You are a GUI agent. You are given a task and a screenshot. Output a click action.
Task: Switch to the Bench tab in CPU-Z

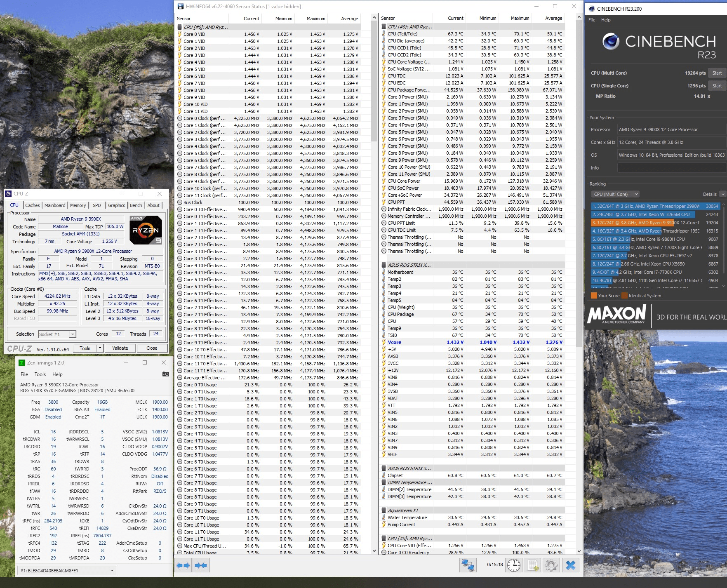(136, 205)
